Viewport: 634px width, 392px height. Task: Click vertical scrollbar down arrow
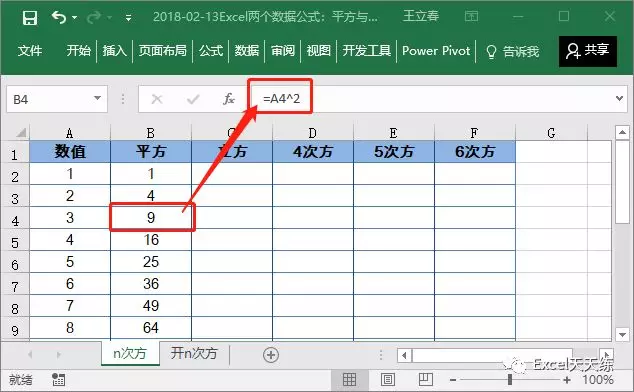622,335
